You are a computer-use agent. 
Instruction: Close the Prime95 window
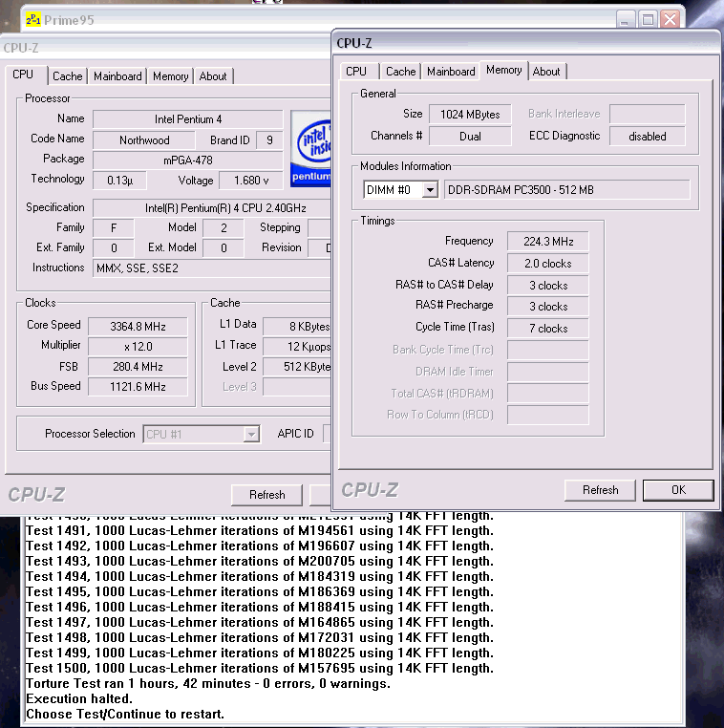click(671, 19)
